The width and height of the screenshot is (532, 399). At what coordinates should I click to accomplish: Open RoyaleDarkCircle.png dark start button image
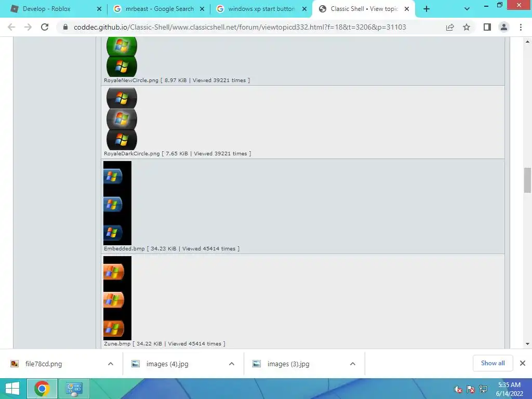[x=122, y=119]
